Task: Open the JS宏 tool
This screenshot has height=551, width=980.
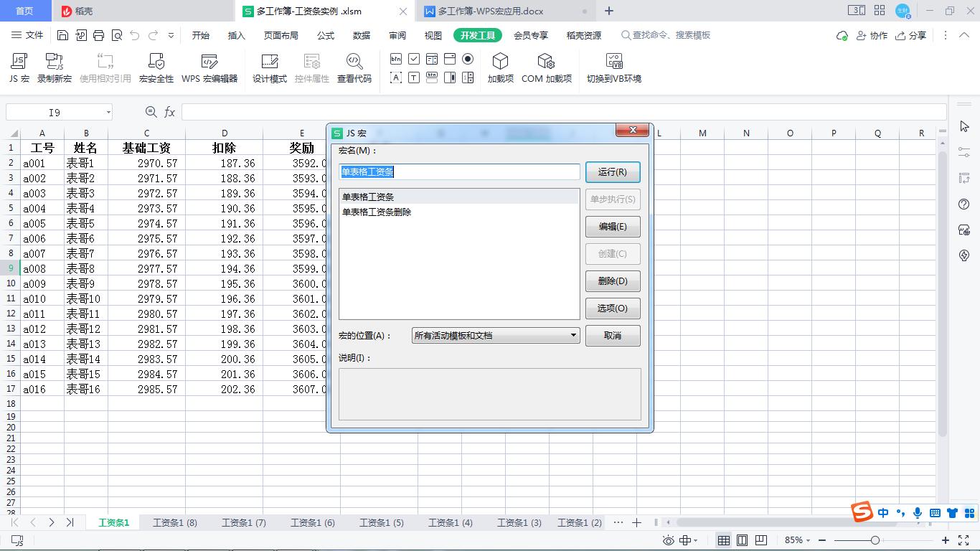Action: [x=18, y=66]
